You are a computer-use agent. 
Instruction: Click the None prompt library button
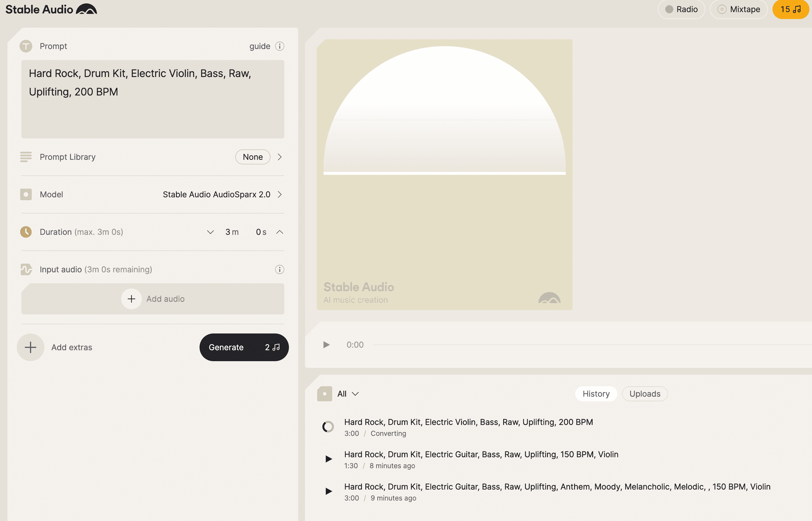pos(253,157)
